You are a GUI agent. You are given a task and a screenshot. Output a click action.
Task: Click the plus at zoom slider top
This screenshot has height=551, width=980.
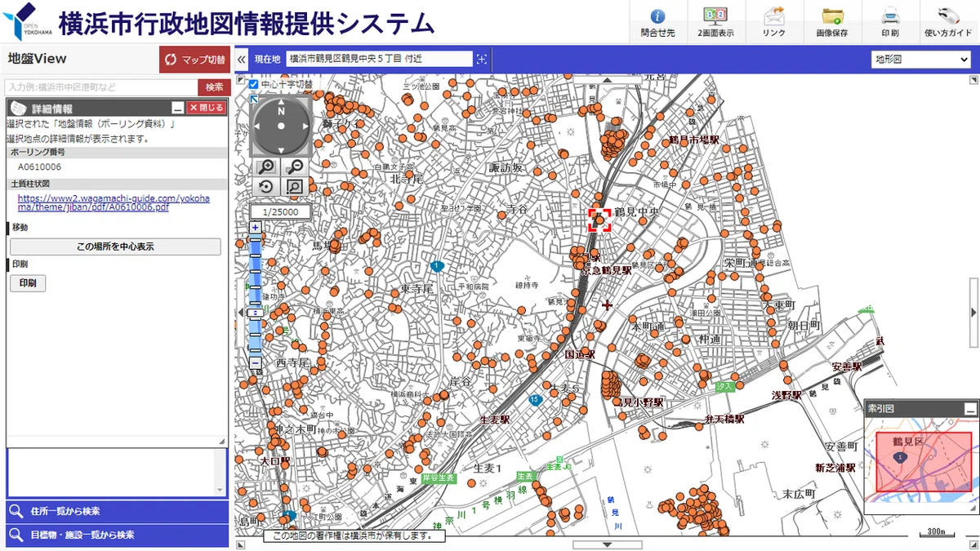256,227
